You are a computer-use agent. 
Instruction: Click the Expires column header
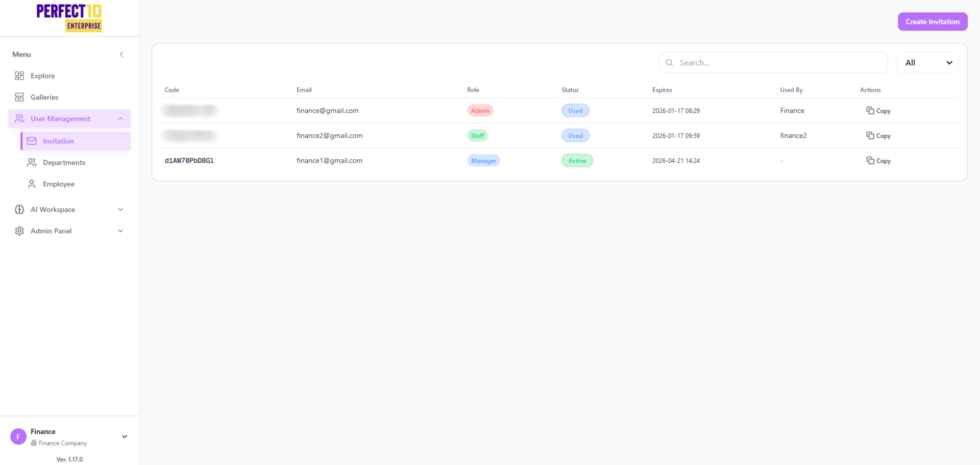662,90
